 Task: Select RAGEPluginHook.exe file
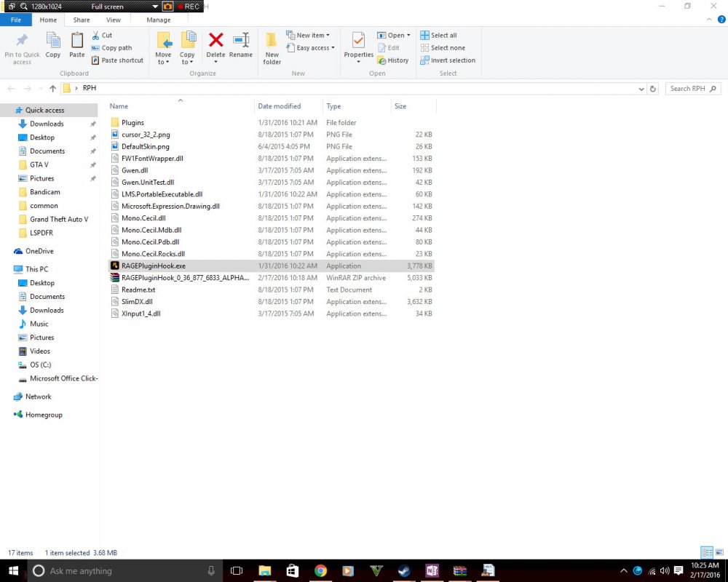click(x=271, y=266)
